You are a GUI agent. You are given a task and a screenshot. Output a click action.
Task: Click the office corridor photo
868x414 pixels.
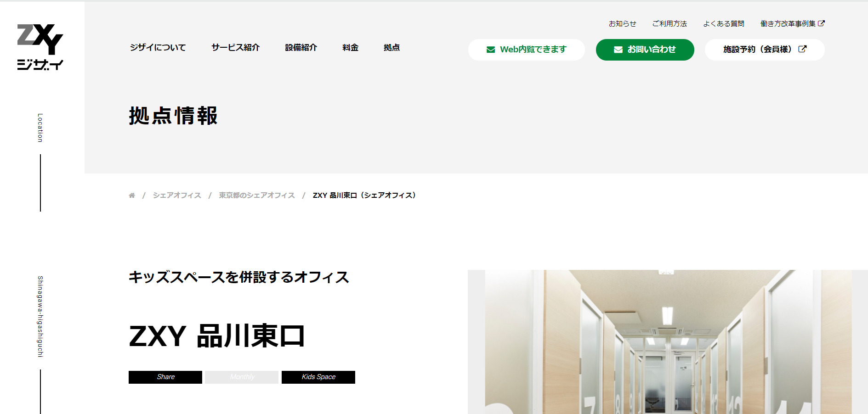pyautogui.click(x=668, y=342)
